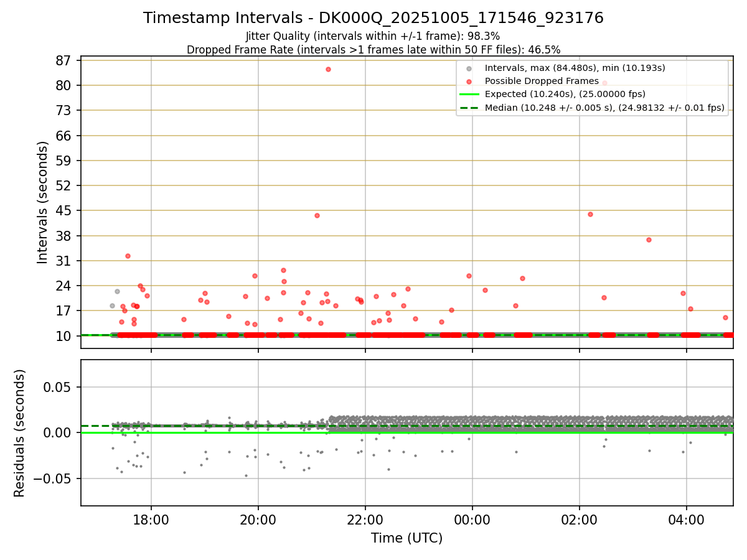Viewport: 747px width, 560px height.
Task: Click the Dropped Frame Rate 46.5% subtitle
Action: [374, 50]
